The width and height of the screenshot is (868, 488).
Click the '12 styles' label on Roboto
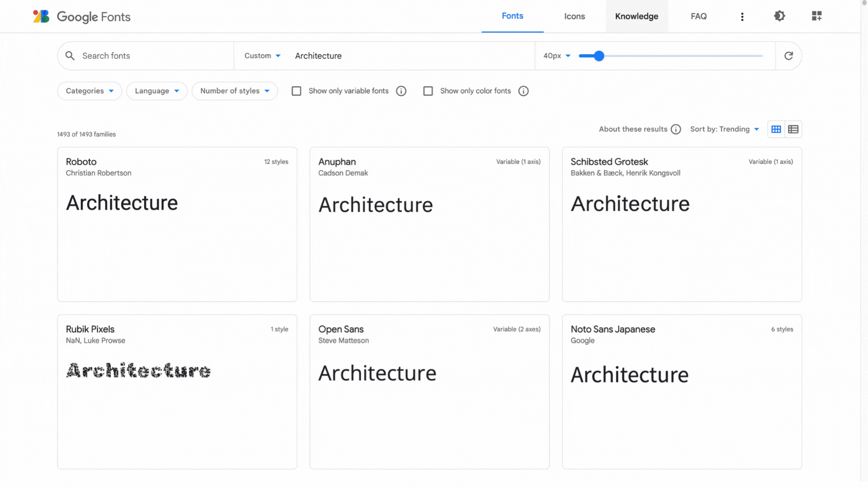276,162
